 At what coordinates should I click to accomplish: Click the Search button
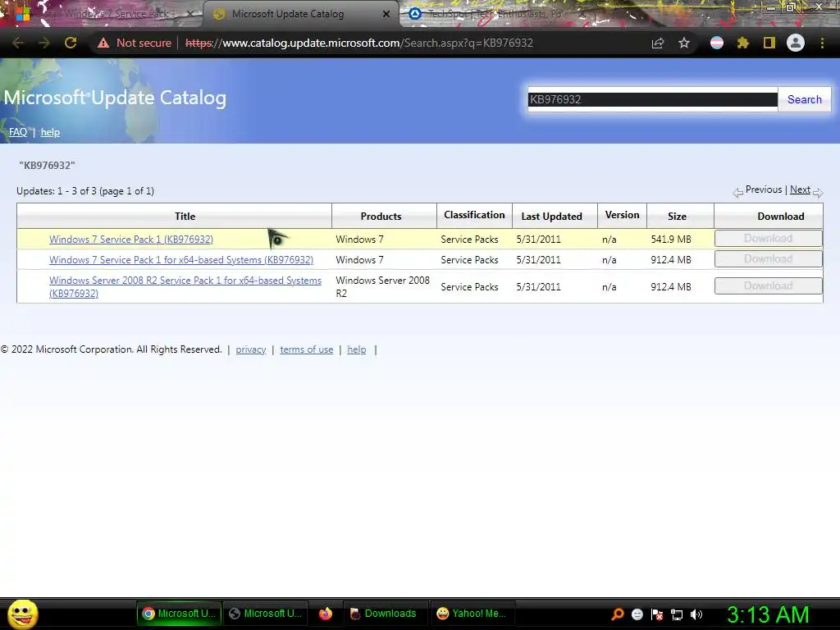coord(804,99)
